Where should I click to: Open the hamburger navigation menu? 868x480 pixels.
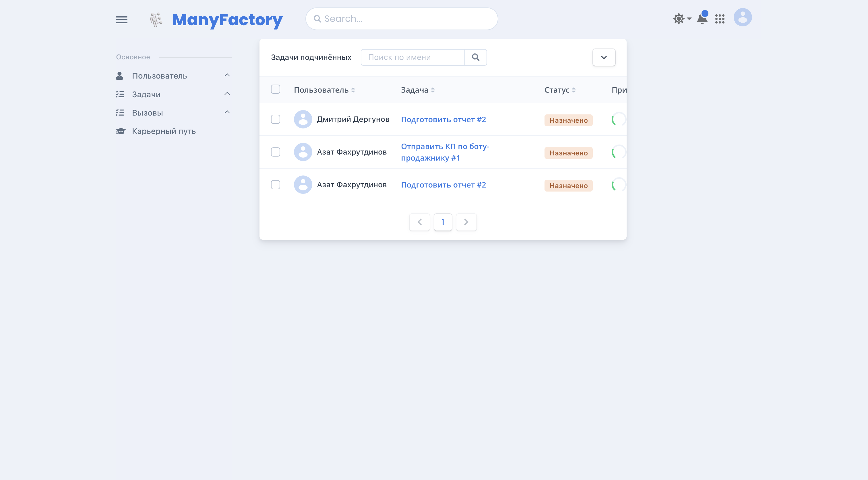[122, 19]
